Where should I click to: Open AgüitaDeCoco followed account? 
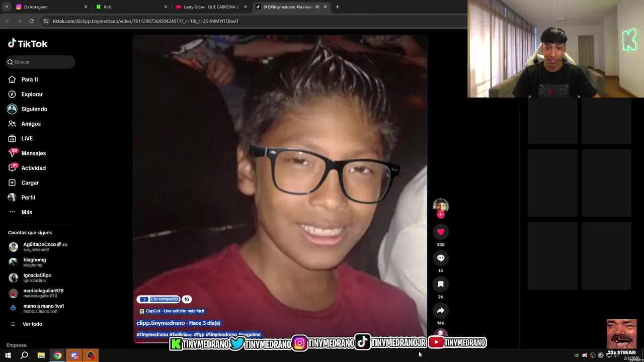click(x=38, y=247)
